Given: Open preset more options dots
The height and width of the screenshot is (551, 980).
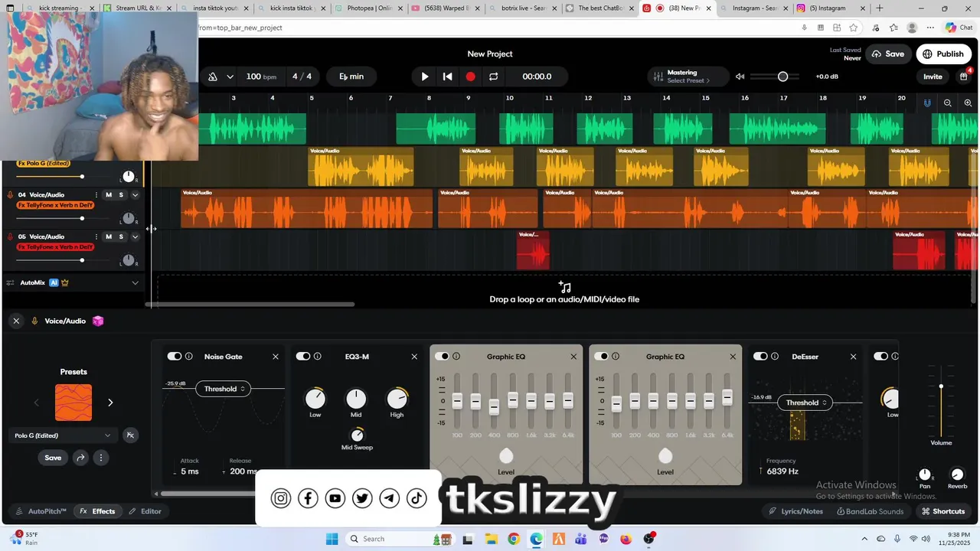Looking at the screenshot, I should pos(100,458).
